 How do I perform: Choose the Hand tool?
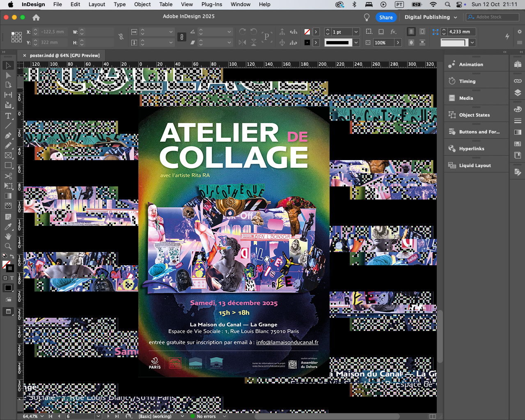[8, 236]
